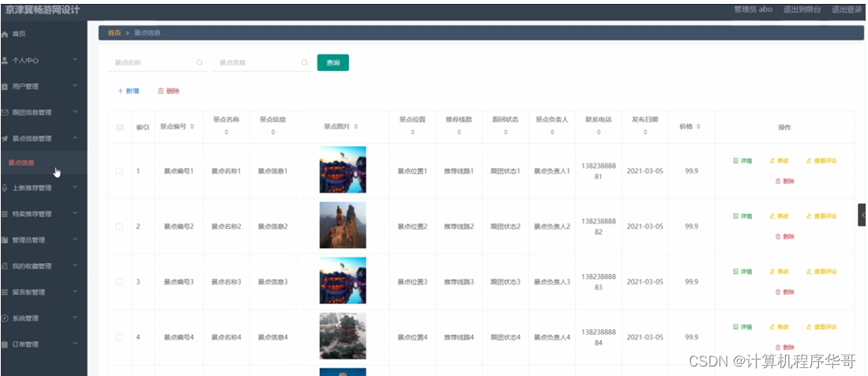This screenshot has width=868, height=376.
Task: Sort by 价格 using sort arrows
Action: click(x=699, y=127)
